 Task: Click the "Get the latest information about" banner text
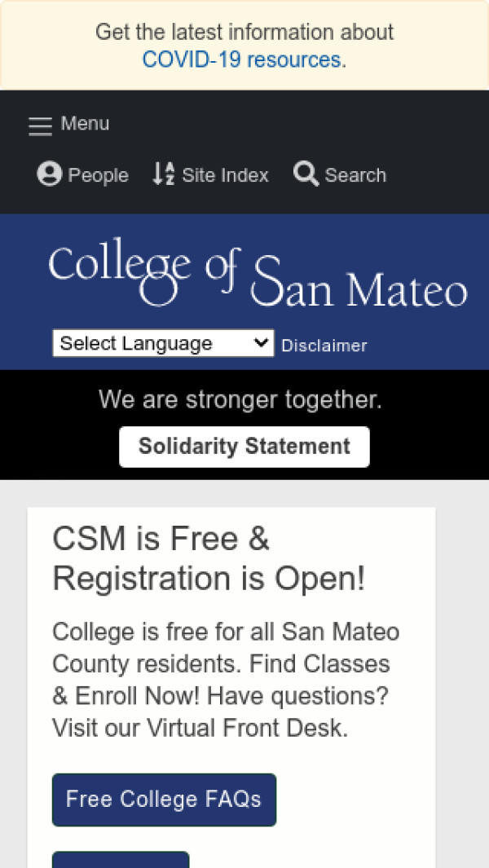click(x=244, y=32)
